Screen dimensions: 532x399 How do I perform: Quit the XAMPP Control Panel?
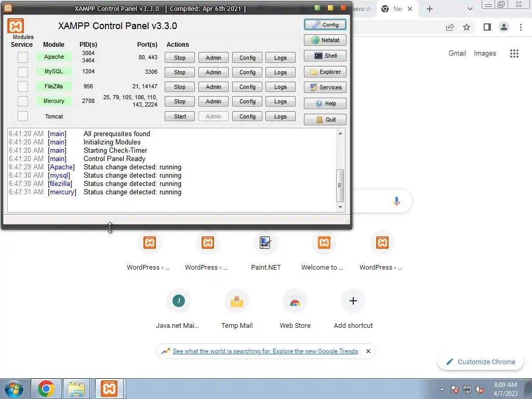[325, 119]
